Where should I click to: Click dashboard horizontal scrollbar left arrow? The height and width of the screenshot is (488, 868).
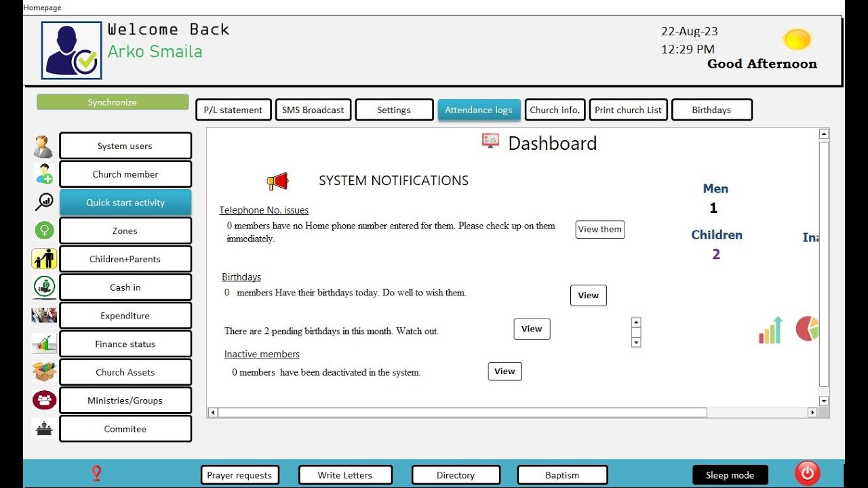click(x=212, y=412)
